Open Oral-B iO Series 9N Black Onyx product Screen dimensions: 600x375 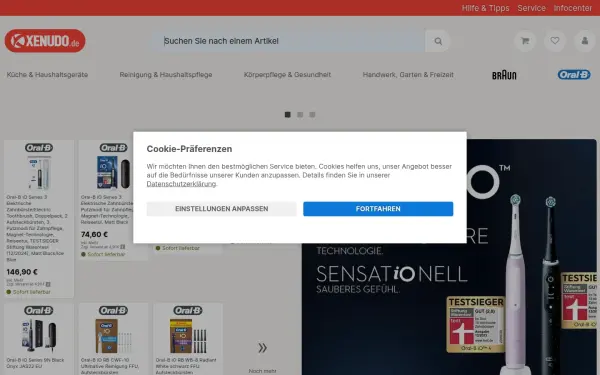click(39, 339)
